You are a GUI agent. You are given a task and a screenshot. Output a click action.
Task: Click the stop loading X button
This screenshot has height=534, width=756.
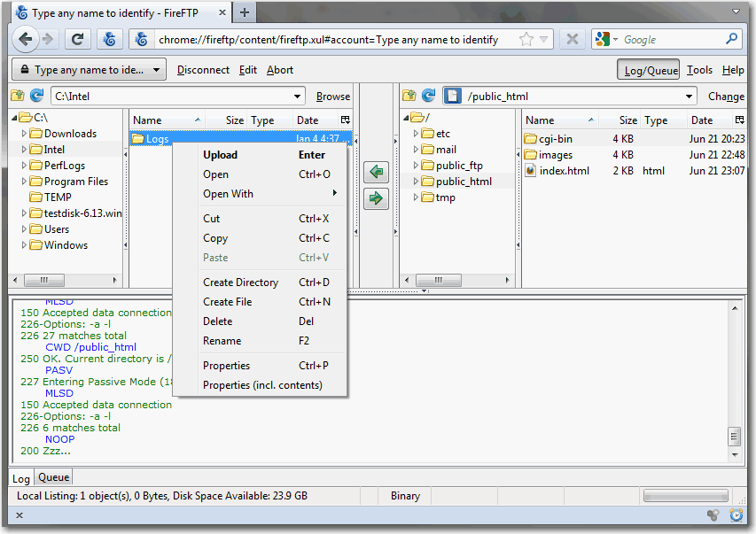point(573,40)
